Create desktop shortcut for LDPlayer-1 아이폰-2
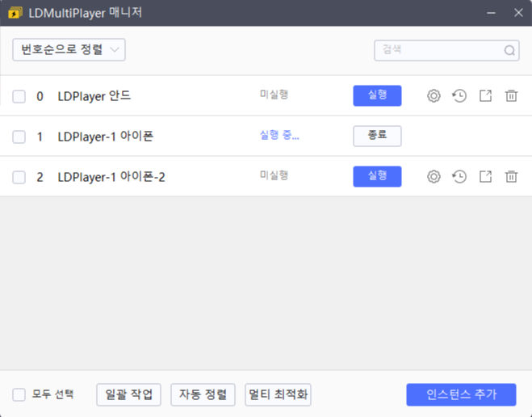Viewport: 532px width, 417px height. click(x=485, y=177)
